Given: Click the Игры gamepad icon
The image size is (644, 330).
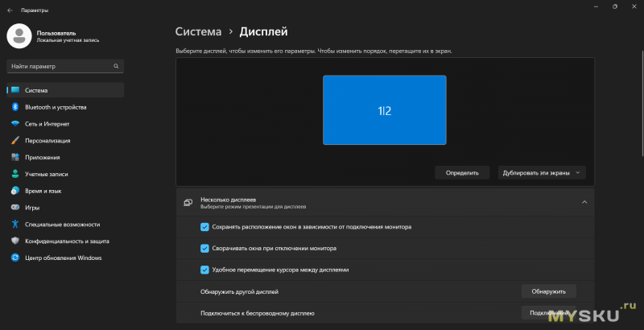Looking at the screenshot, I should click(x=14, y=207).
